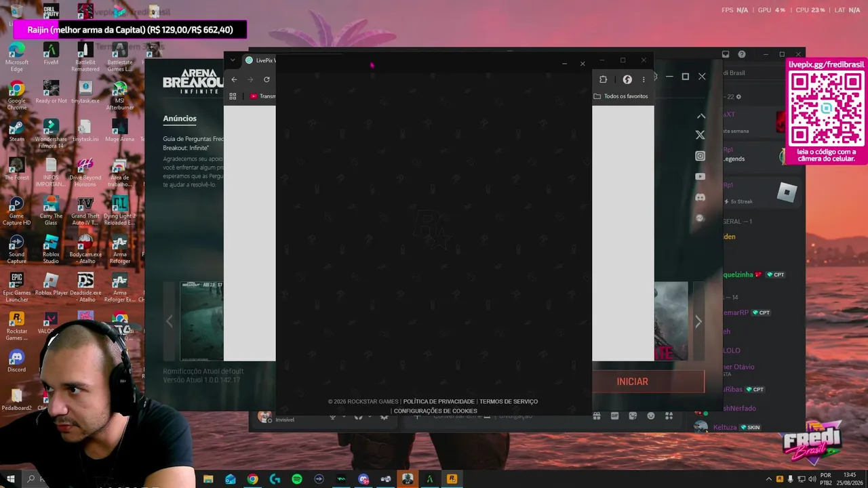Viewport: 868px width, 488px height.
Task: Show the previous Arena Breakout news slide
Action: tap(170, 322)
